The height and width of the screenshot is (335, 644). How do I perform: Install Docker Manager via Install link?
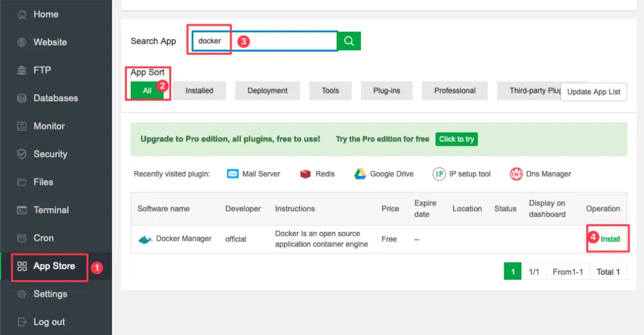pyautogui.click(x=610, y=239)
